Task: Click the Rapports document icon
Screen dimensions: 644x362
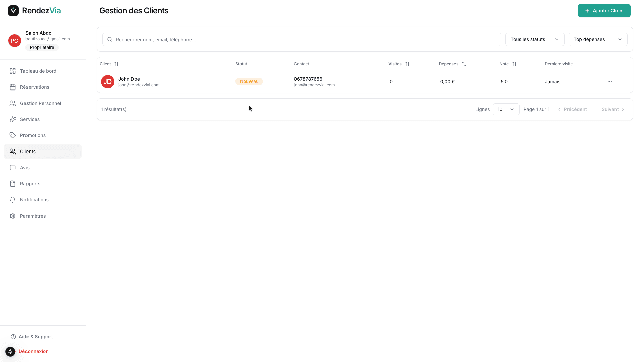Action: [x=13, y=184]
